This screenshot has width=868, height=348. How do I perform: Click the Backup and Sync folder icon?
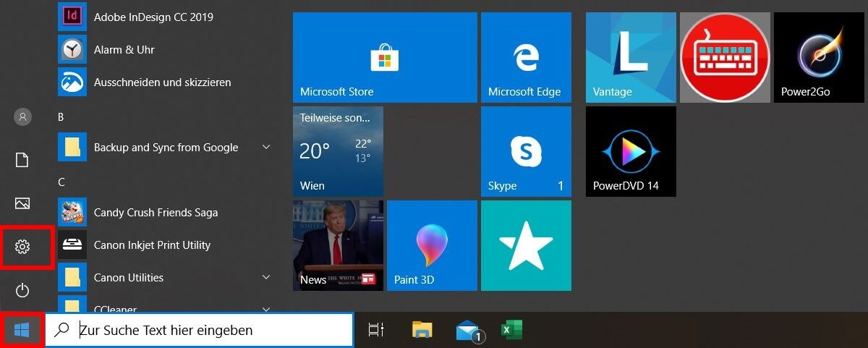coord(72,147)
